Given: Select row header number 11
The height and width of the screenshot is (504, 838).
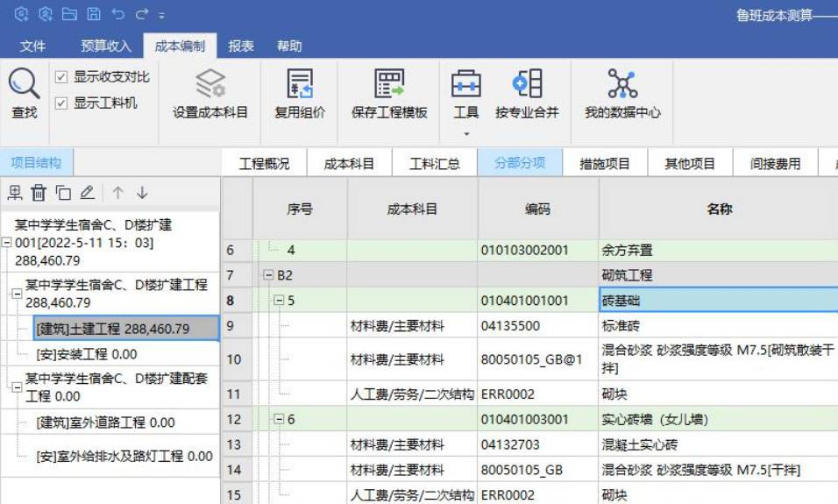Looking at the screenshot, I should tap(237, 394).
